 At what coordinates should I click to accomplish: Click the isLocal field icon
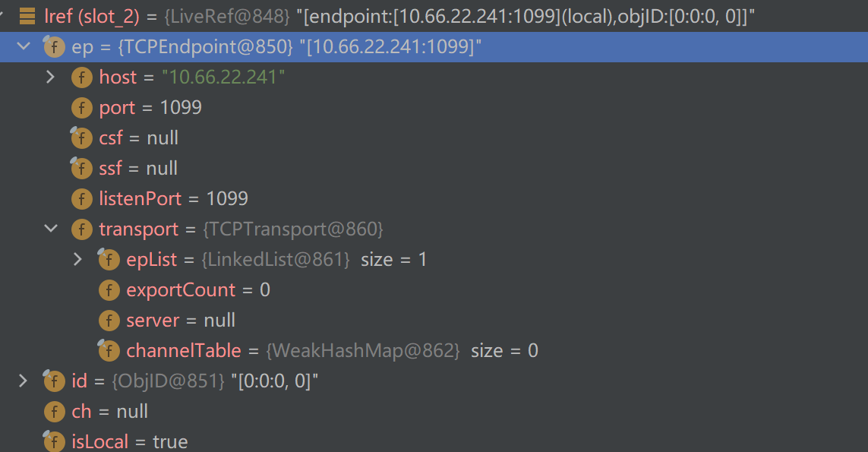coord(54,442)
